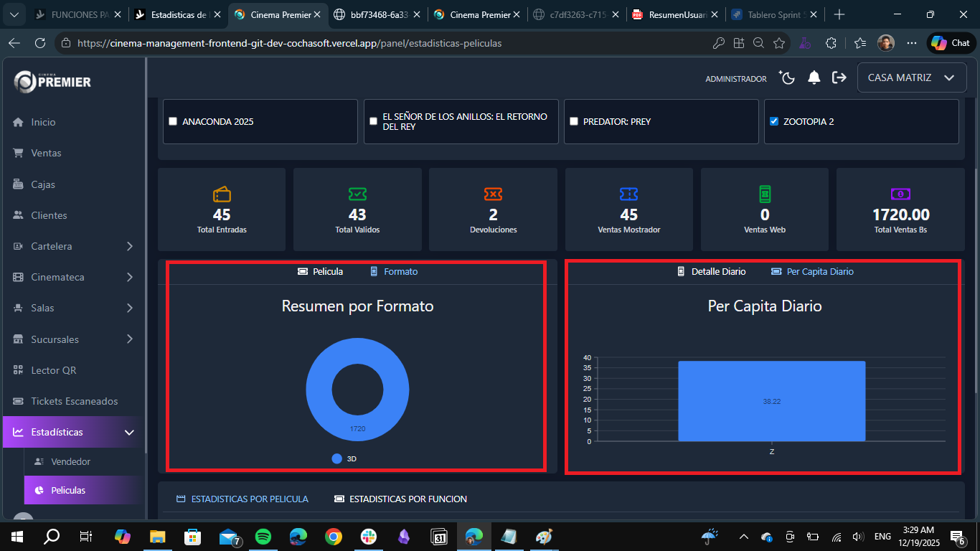The image size is (980, 551).
Task: Open Spotify from the taskbar
Action: pos(263,536)
